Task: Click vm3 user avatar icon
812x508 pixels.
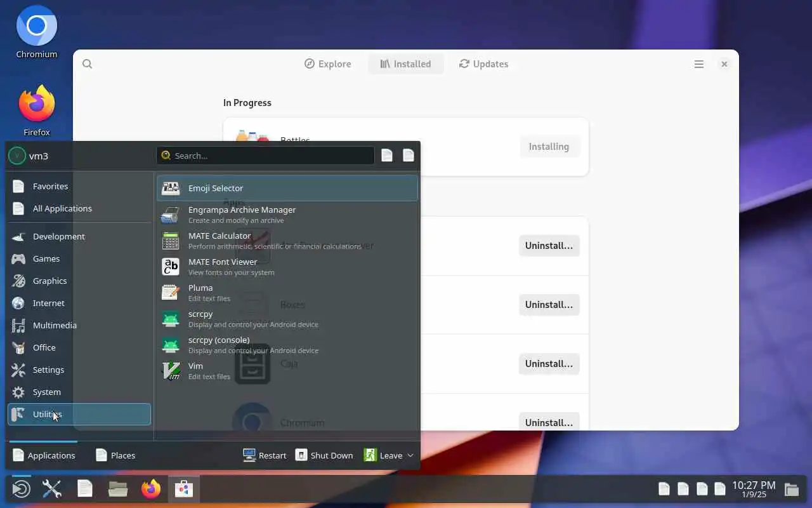Action: [x=17, y=156]
